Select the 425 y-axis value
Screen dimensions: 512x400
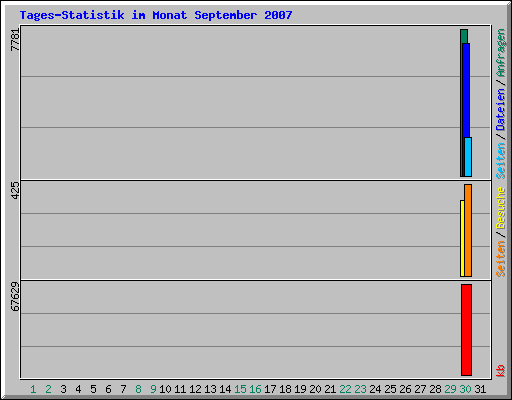[15, 191]
